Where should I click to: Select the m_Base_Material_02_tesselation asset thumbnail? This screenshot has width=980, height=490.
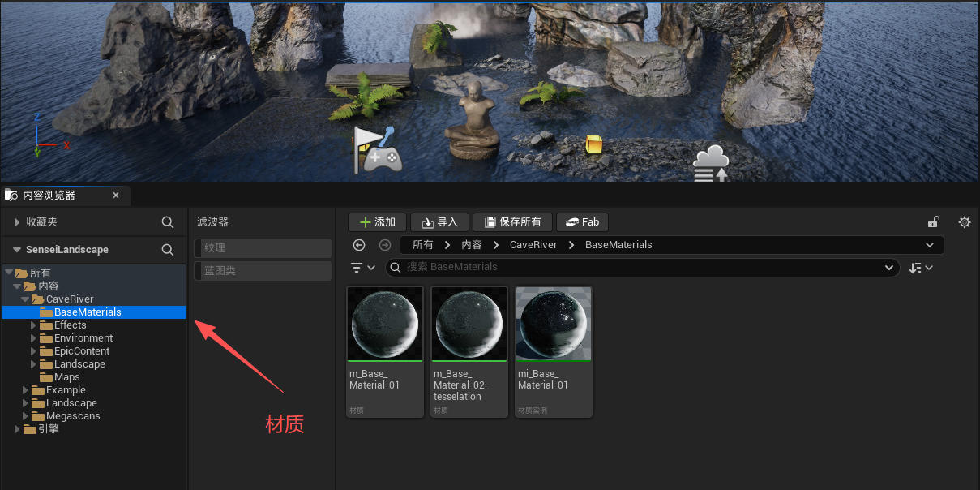(469, 325)
